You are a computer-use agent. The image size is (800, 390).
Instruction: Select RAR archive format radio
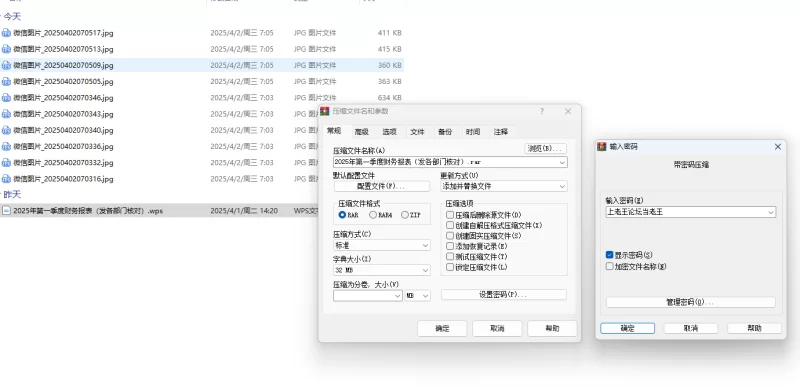click(342, 215)
